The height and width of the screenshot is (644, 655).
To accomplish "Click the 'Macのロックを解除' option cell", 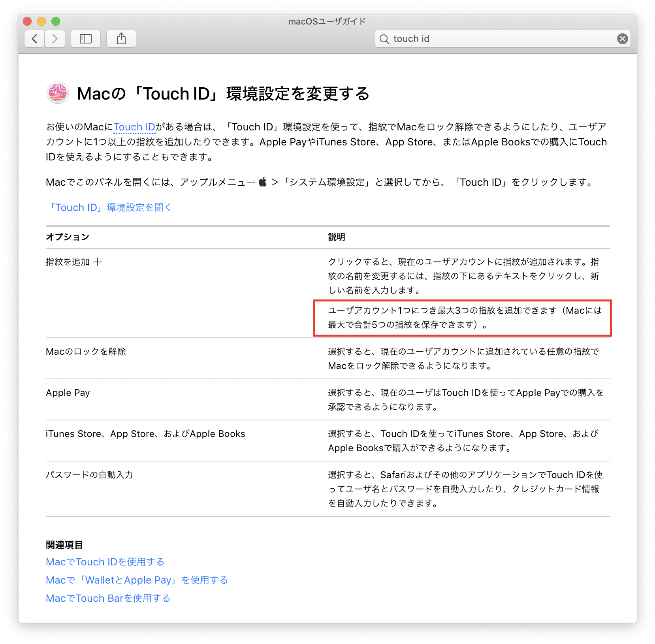I will coord(86,352).
